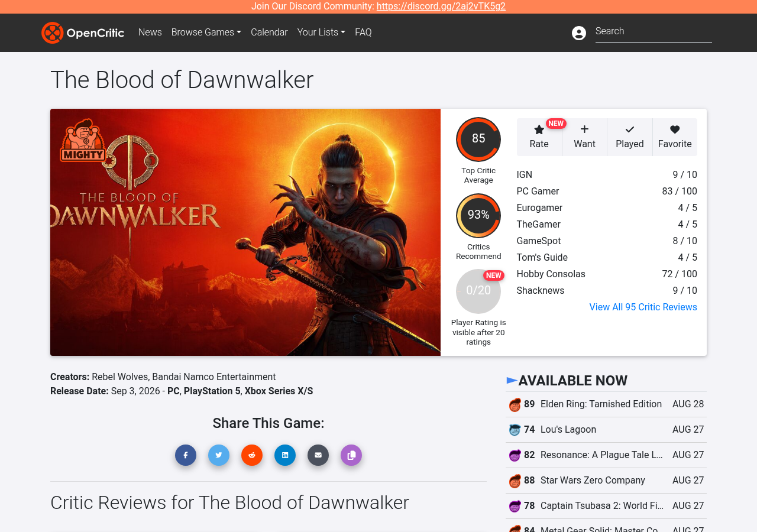This screenshot has width=757, height=532.
Task: Click the Star Wars Zero Company tier icon
Action: tap(515, 481)
